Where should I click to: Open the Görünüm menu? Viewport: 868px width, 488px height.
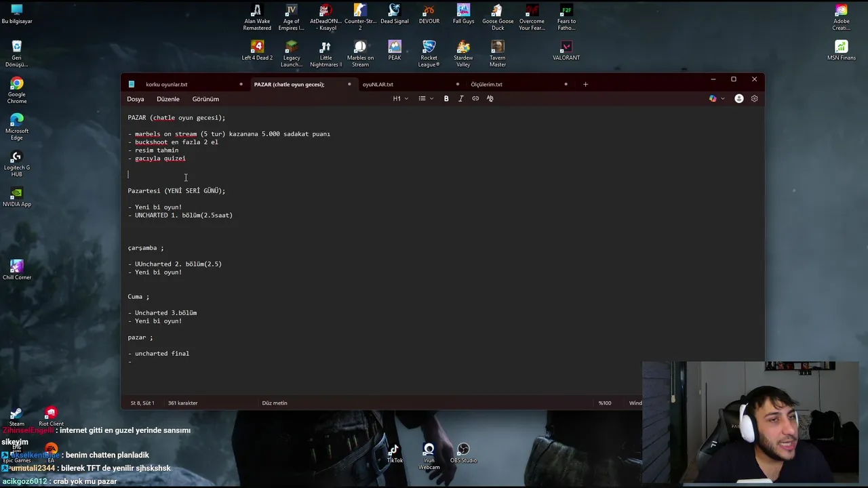click(x=205, y=99)
